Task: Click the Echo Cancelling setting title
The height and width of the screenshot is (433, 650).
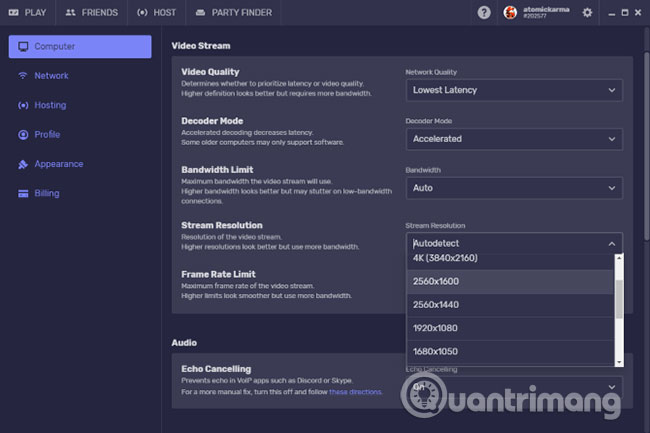Action: point(216,369)
